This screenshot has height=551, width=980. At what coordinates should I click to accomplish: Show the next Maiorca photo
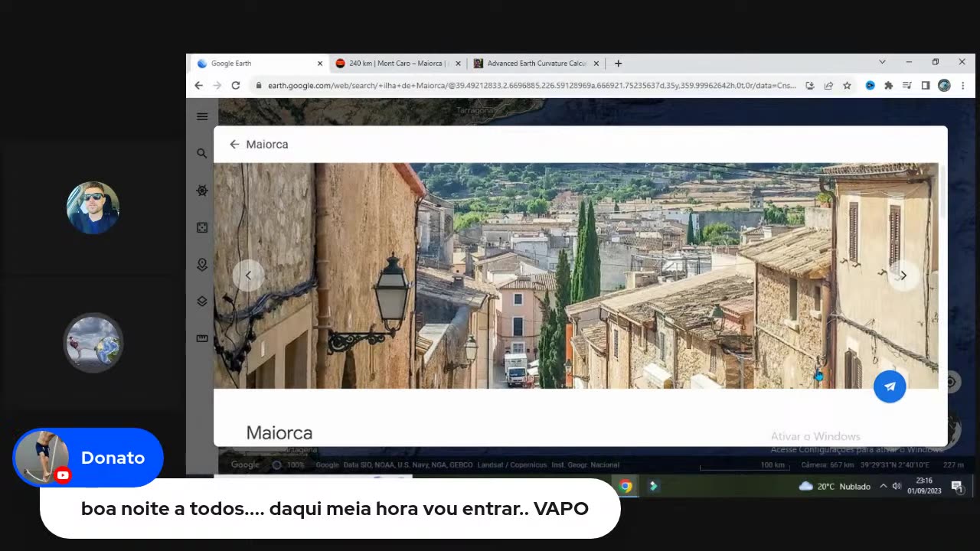[903, 275]
